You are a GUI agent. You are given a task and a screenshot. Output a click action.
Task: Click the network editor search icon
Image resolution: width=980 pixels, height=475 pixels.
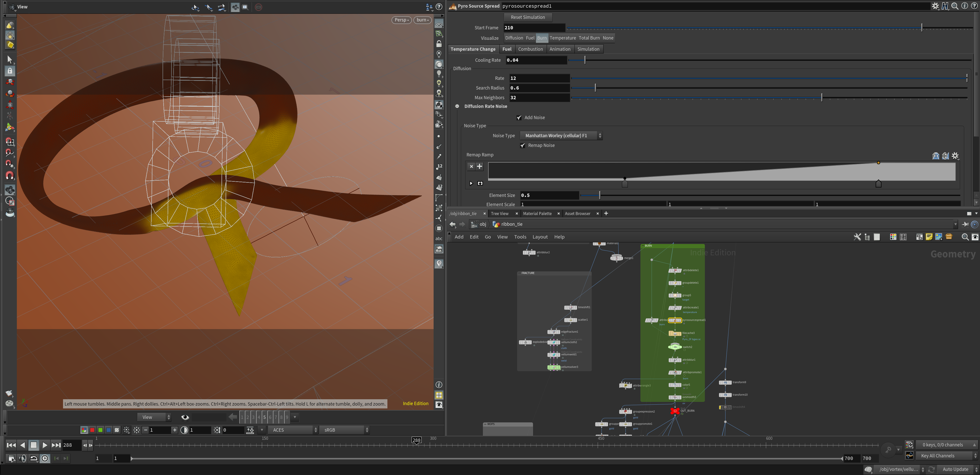pyautogui.click(x=965, y=237)
